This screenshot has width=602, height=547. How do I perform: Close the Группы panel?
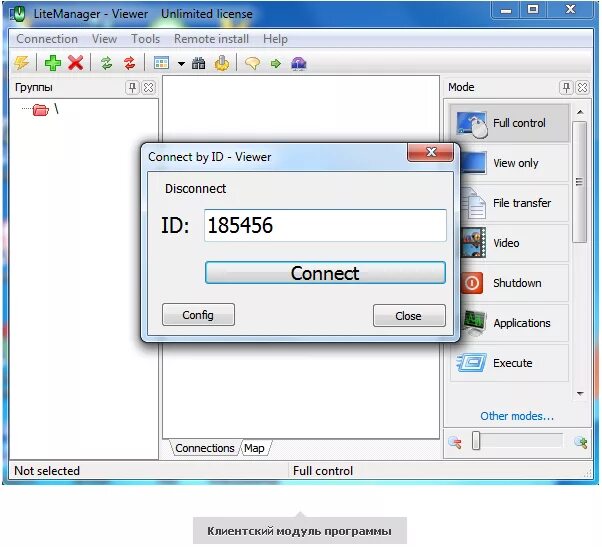[x=149, y=88]
